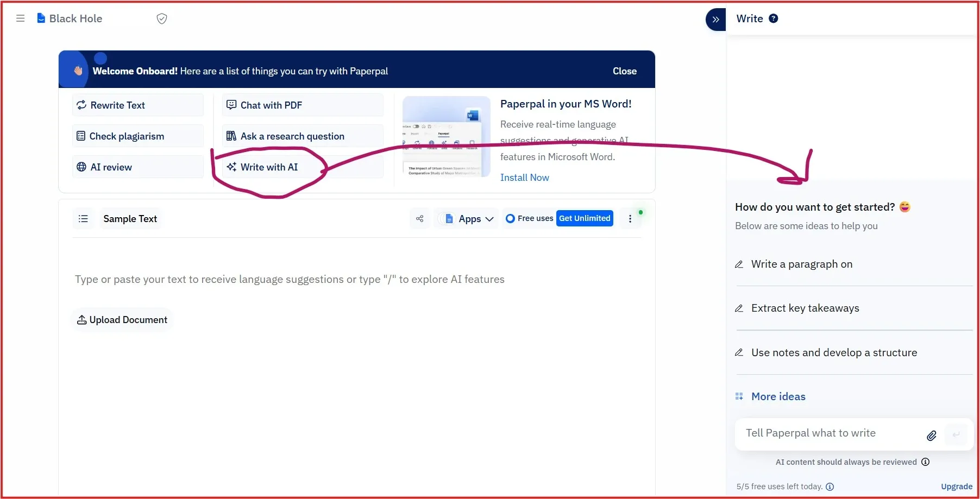Launch the AI review option
Screen dimensions: 980x499
pos(138,167)
